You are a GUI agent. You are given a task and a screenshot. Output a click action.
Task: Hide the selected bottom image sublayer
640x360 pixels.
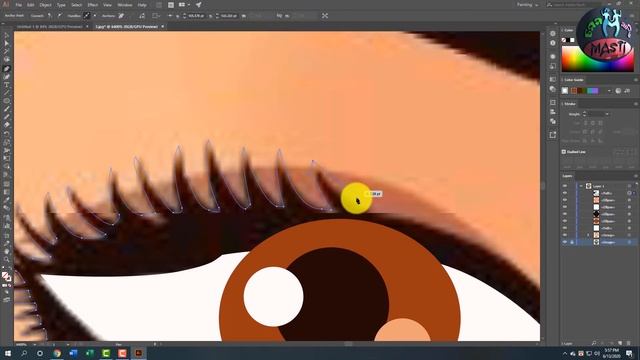565,242
